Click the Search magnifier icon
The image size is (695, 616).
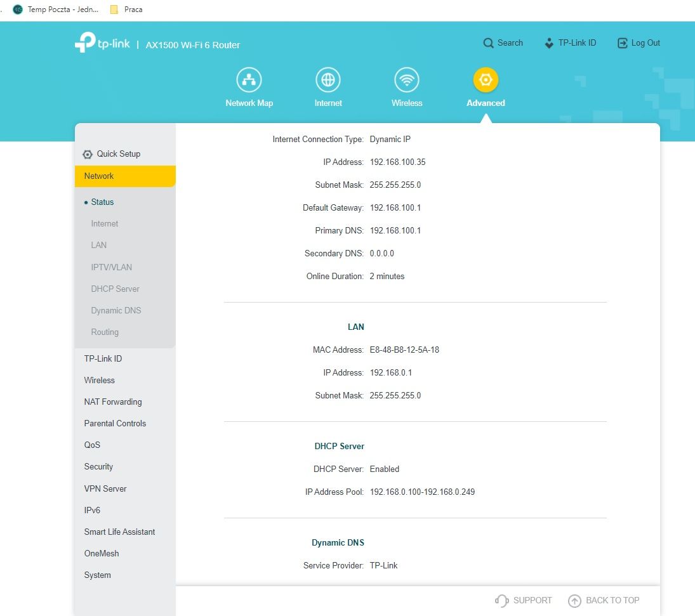pos(488,43)
